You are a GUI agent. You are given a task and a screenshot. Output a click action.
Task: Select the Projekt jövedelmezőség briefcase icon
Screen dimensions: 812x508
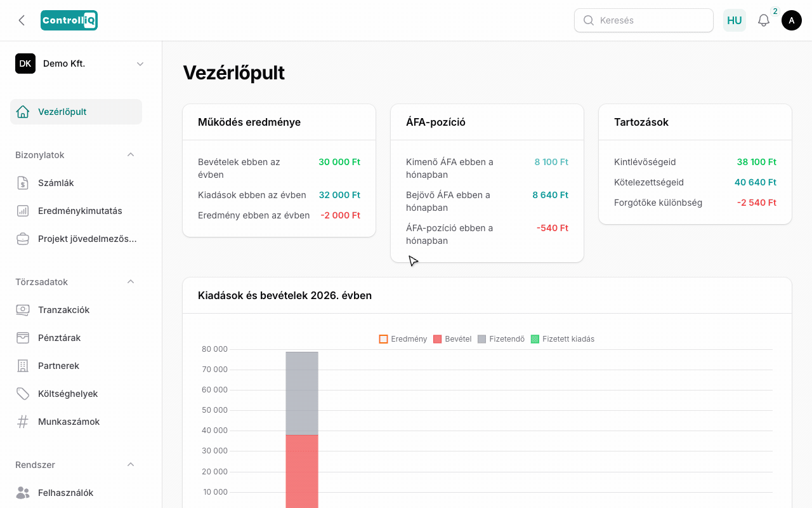point(23,239)
